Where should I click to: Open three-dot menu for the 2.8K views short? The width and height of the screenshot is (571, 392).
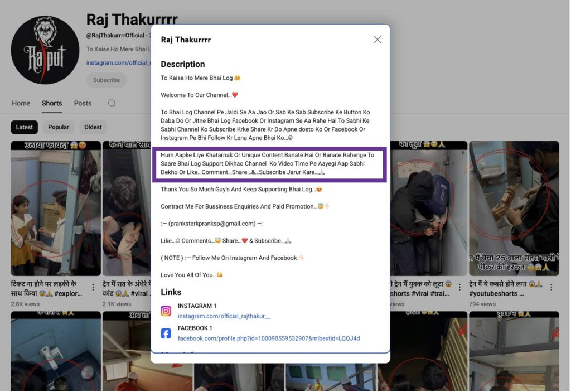[x=93, y=287]
